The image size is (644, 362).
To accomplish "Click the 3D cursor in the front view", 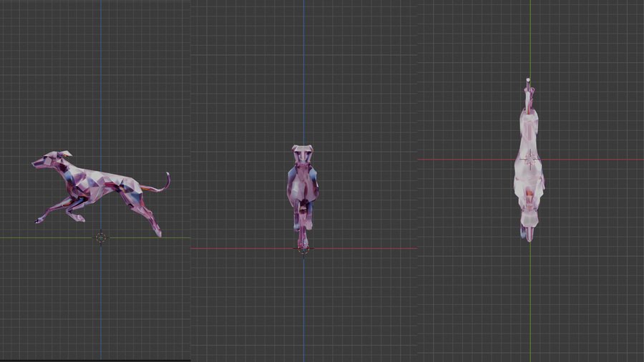I will 303,248.
